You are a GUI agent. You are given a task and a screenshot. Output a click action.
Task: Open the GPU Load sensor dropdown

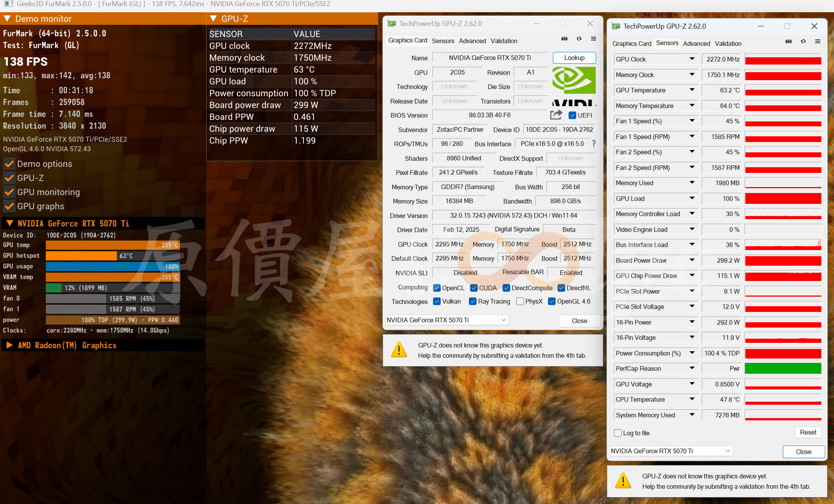(692, 198)
